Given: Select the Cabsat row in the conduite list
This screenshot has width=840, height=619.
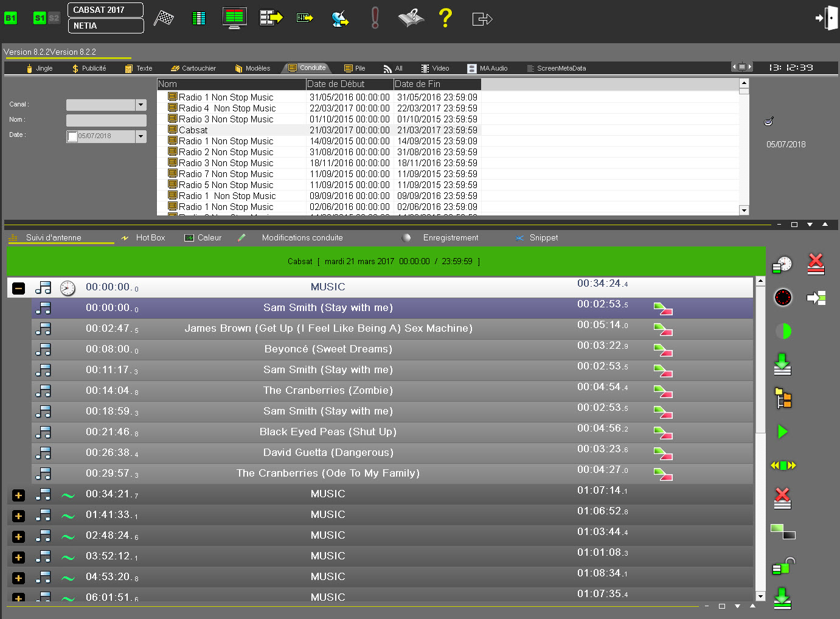Looking at the screenshot, I should [x=193, y=130].
